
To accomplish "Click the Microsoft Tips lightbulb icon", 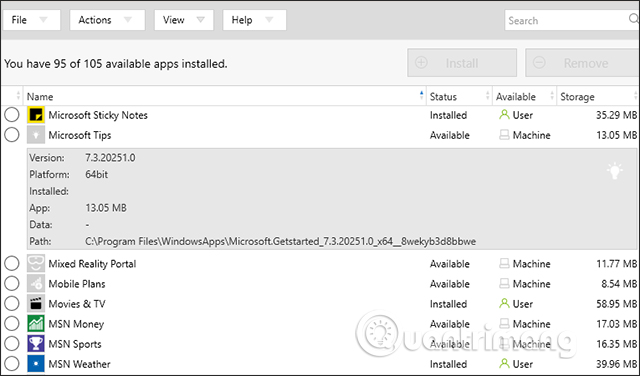I will tap(36, 135).
